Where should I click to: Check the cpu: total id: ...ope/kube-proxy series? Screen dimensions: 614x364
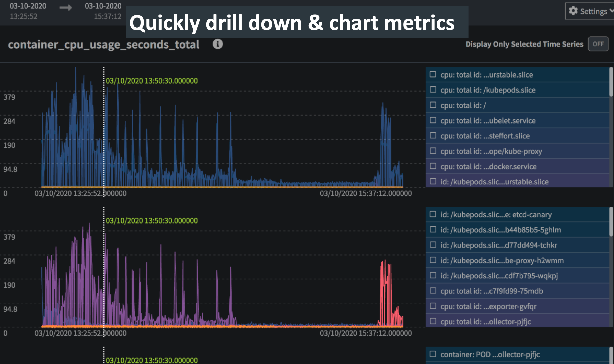pyautogui.click(x=433, y=151)
